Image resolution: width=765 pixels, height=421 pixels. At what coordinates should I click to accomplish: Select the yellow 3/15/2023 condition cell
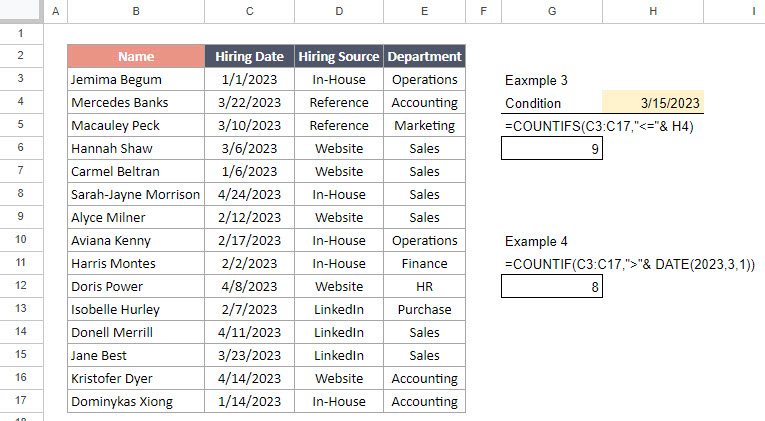pos(653,102)
